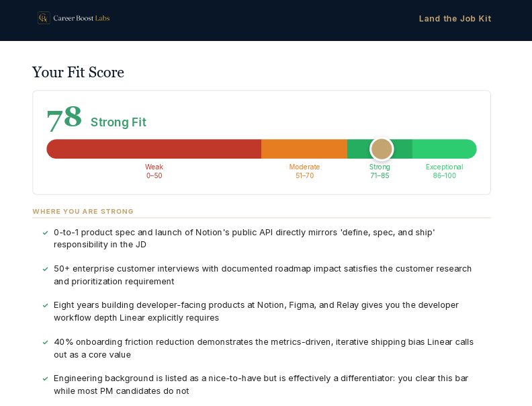
Task: Click the Land the Job Kit header text
Action: tap(455, 19)
